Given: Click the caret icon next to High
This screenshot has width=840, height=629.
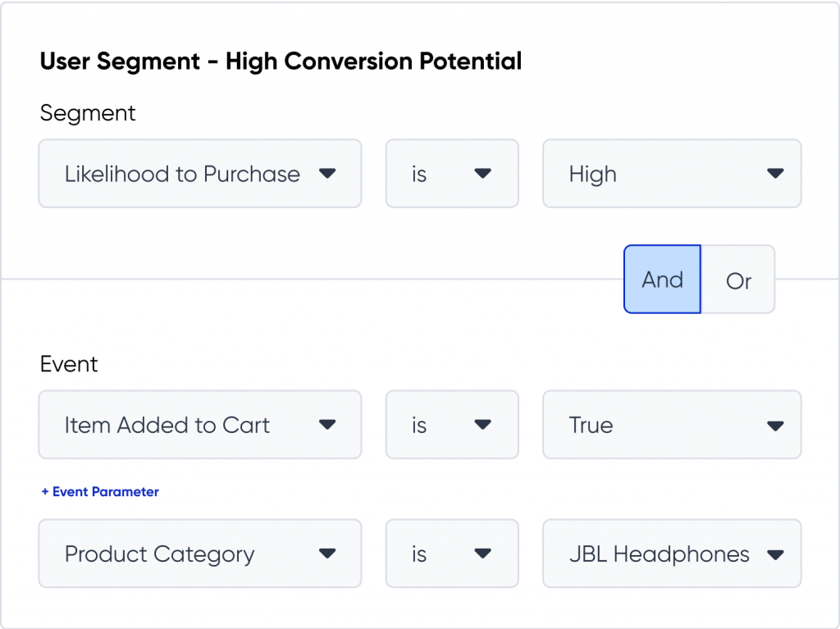Looking at the screenshot, I should (774, 174).
